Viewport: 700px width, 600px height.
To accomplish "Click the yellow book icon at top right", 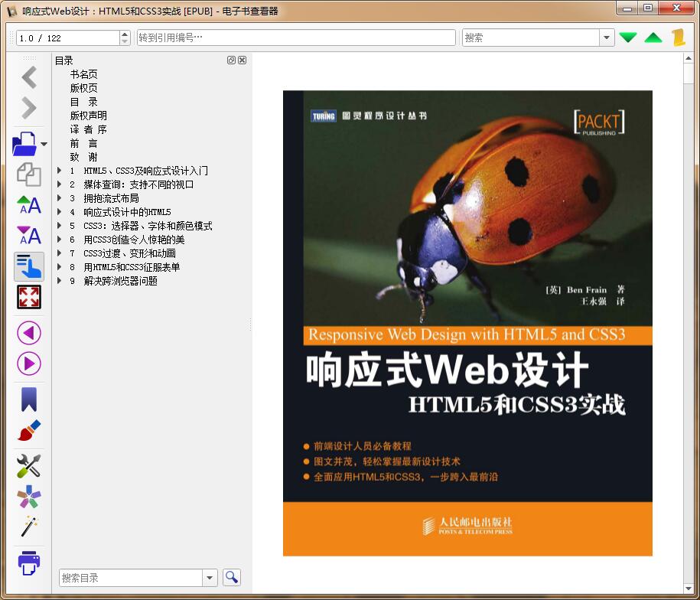I will (678, 37).
